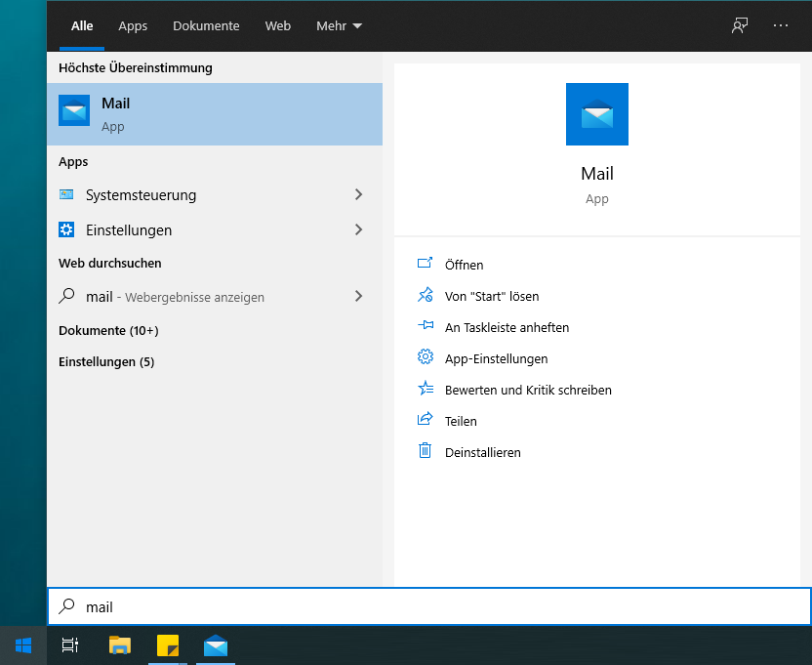The width and height of the screenshot is (812, 665).
Task: Expand the Einstellungen result chevron
Action: [x=358, y=230]
